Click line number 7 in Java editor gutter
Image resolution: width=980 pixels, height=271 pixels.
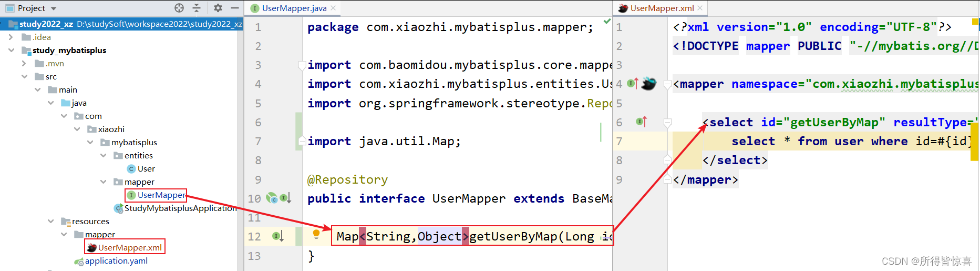click(x=258, y=141)
